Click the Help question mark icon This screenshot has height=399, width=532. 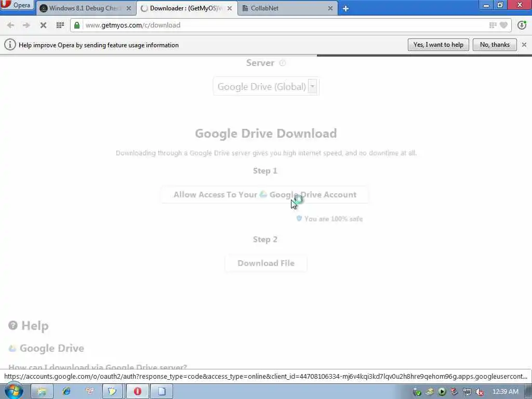coord(13,325)
